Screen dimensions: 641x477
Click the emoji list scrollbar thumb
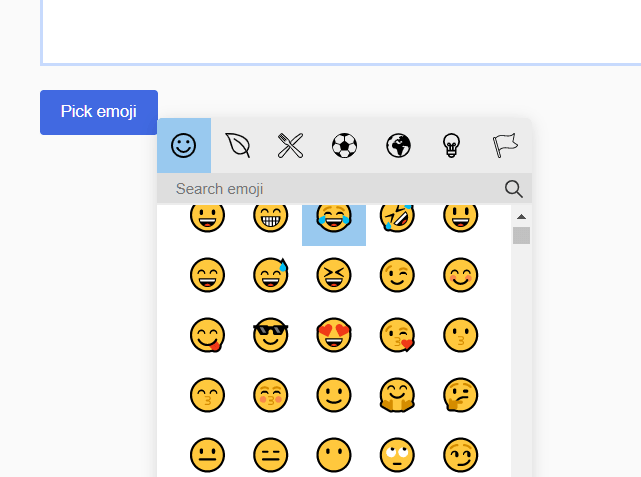click(521, 235)
